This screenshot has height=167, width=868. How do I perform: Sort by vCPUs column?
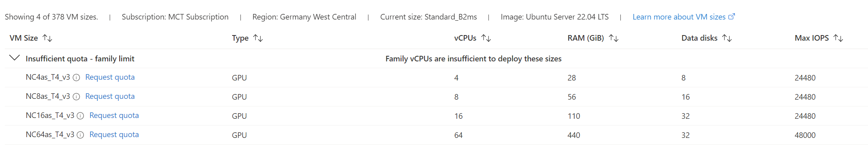click(x=486, y=38)
